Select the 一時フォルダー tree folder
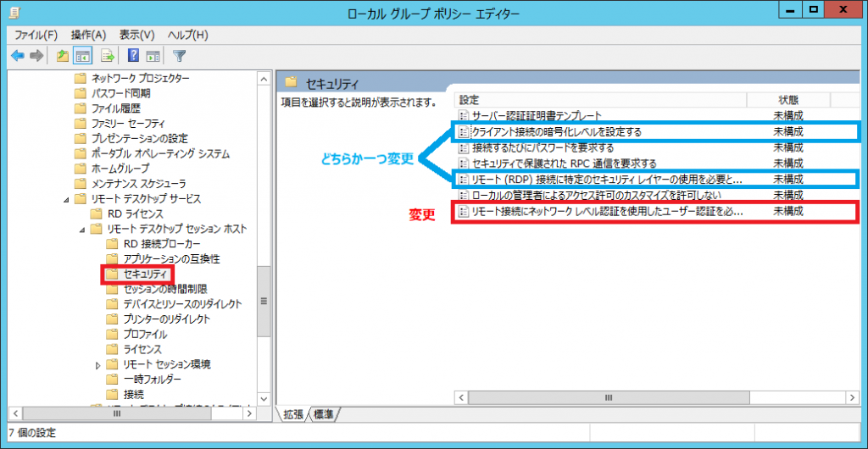This screenshot has height=449, width=868. [x=153, y=380]
